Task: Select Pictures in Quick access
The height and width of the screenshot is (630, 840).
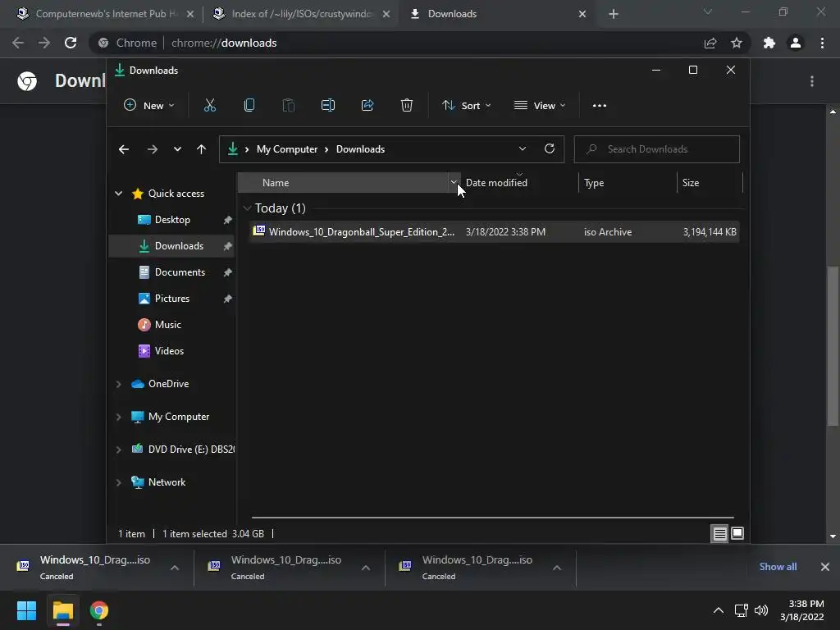Action: pyautogui.click(x=172, y=299)
